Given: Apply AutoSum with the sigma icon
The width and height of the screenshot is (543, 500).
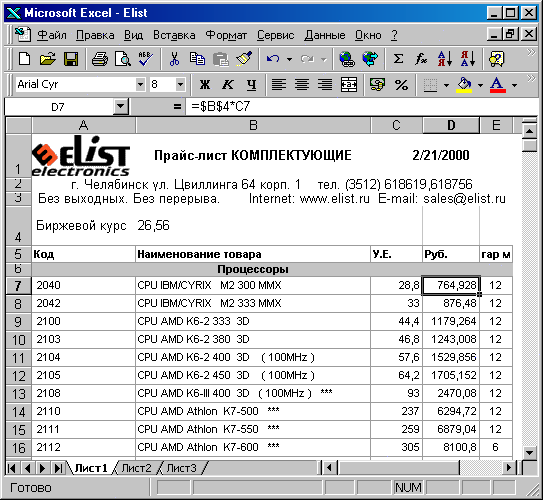Looking at the screenshot, I should click(x=398, y=59).
